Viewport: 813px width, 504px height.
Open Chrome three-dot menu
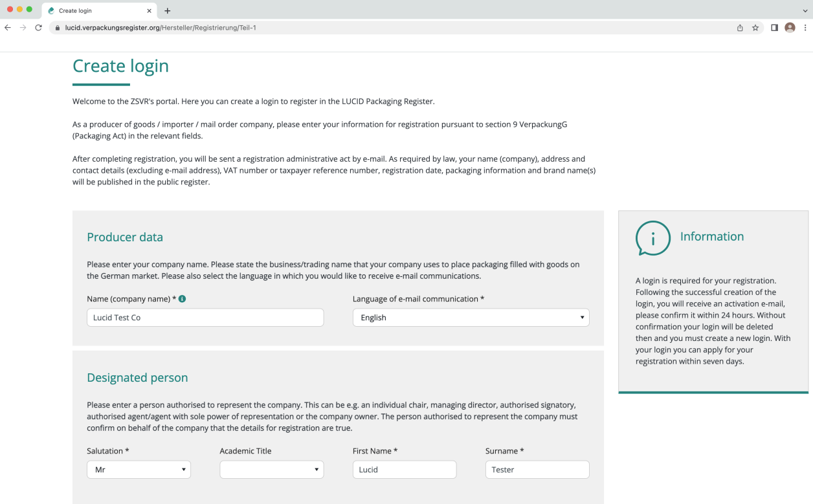[x=805, y=28]
